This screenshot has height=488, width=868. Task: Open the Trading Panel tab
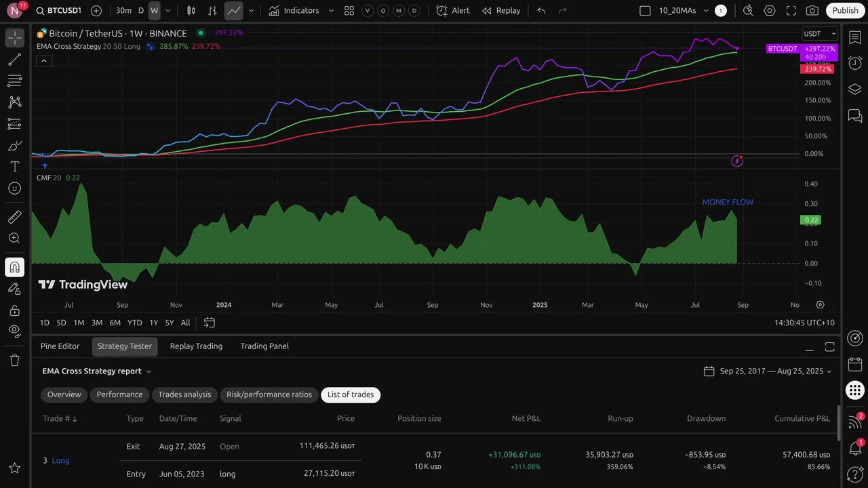tap(264, 346)
